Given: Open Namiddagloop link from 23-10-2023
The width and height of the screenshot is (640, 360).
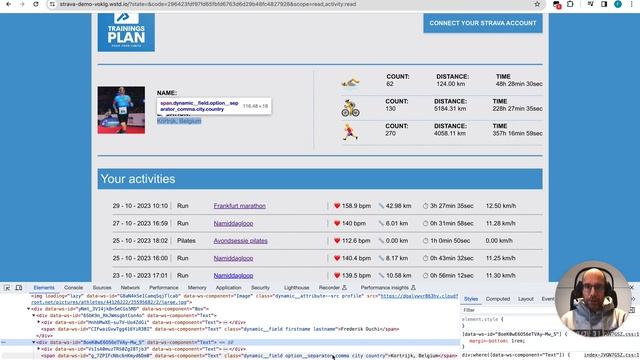Looking at the screenshot, I should pos(233,276).
